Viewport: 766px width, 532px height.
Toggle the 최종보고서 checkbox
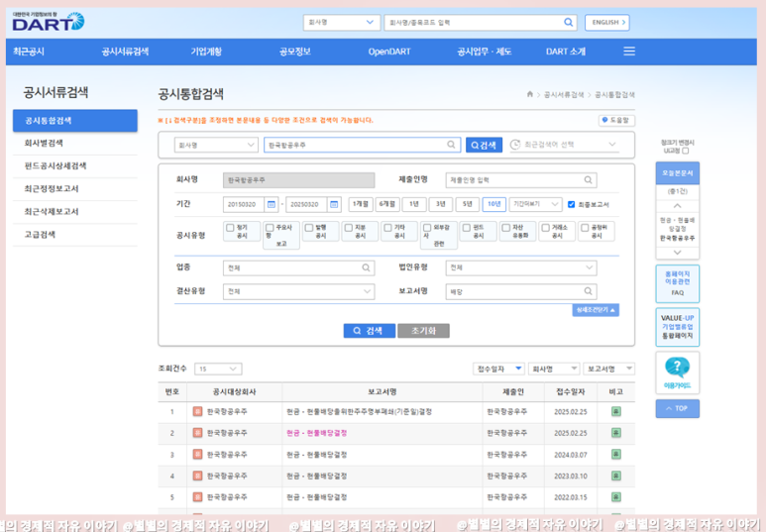coord(571,204)
